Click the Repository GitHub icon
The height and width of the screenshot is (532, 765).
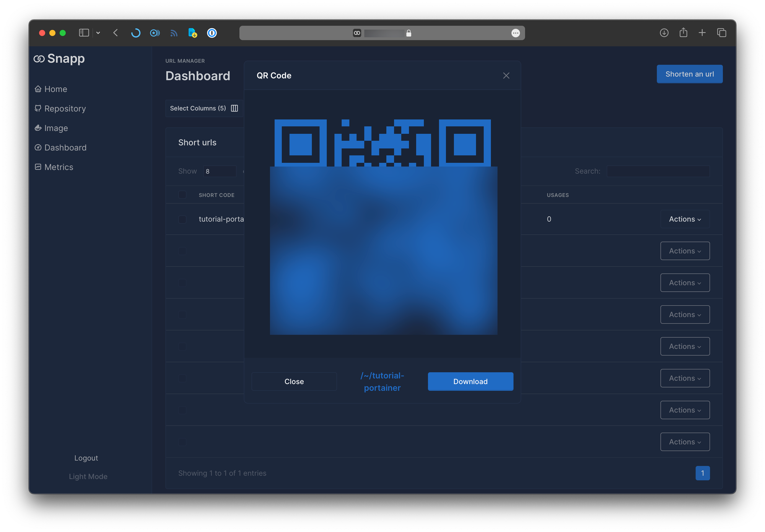click(x=38, y=108)
